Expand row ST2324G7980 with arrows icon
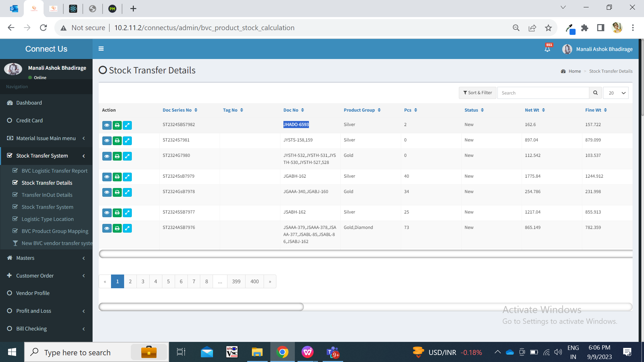644x362 pixels. tap(127, 156)
